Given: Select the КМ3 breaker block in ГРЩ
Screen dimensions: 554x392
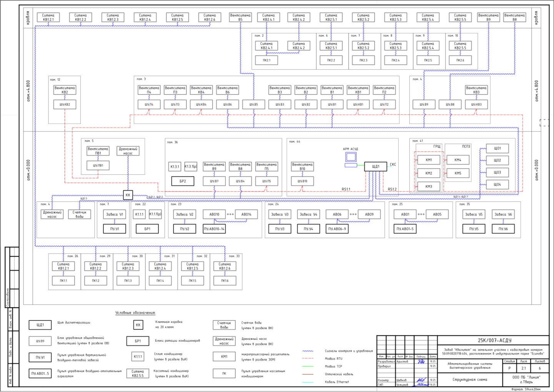Looking at the screenshot, I should coord(429,186).
